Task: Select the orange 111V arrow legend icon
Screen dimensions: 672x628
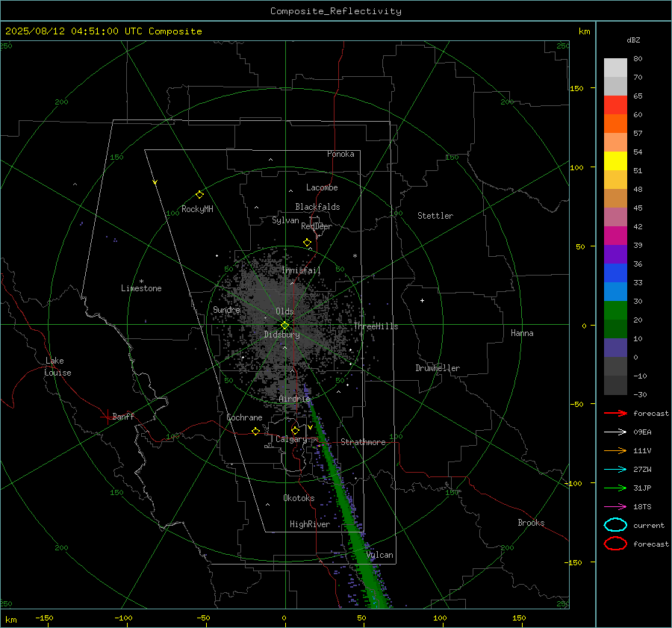Action: click(615, 450)
